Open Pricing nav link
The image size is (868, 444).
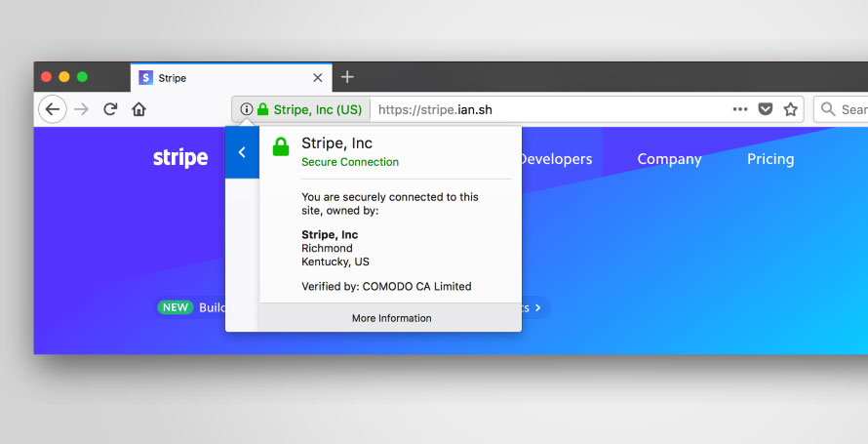pos(770,159)
